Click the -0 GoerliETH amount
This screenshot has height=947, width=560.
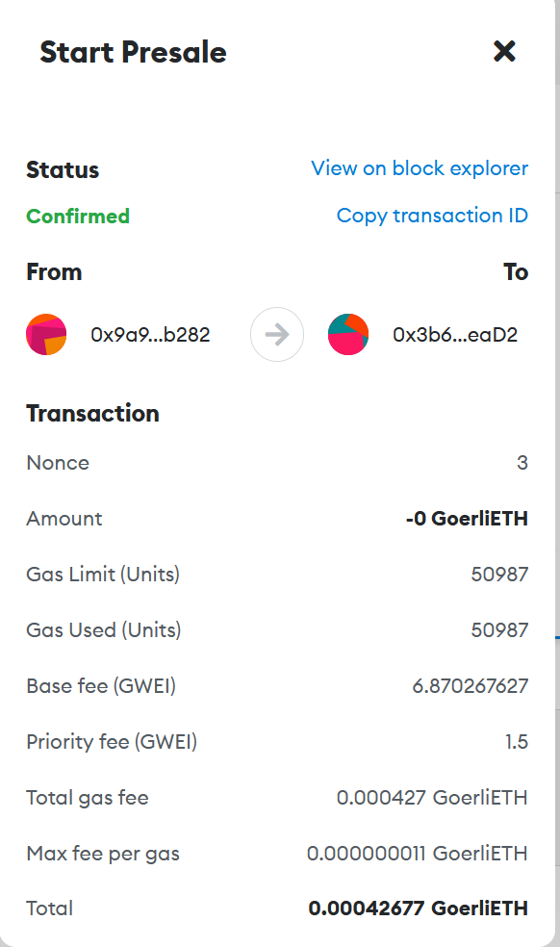point(467,518)
